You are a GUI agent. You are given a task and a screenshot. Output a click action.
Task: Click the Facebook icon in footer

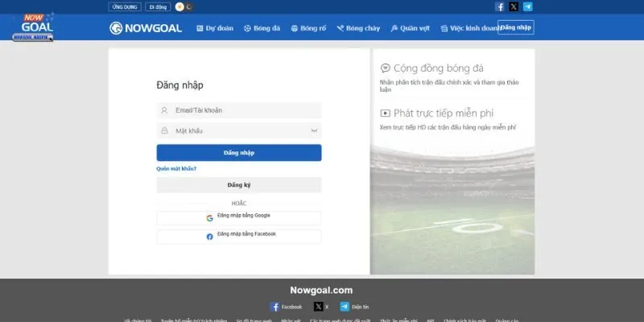275,307
